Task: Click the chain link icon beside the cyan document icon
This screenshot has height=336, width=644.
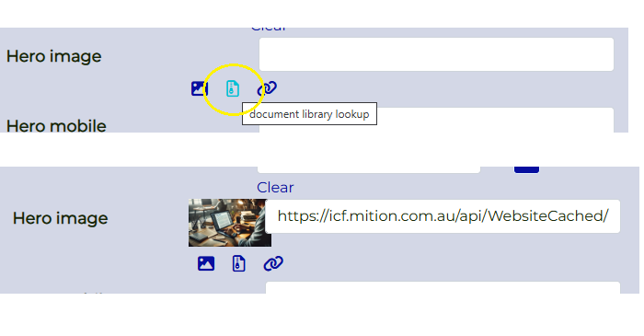Action: pyautogui.click(x=267, y=88)
